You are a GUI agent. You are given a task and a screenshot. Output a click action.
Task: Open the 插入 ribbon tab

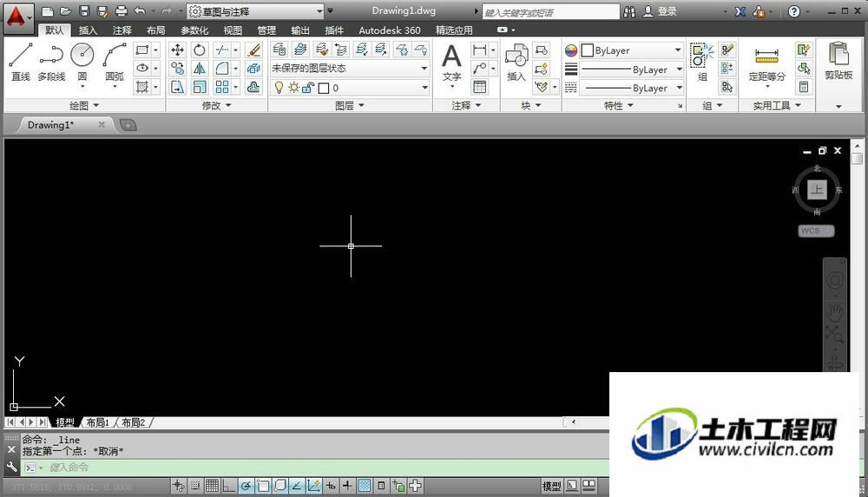88,30
